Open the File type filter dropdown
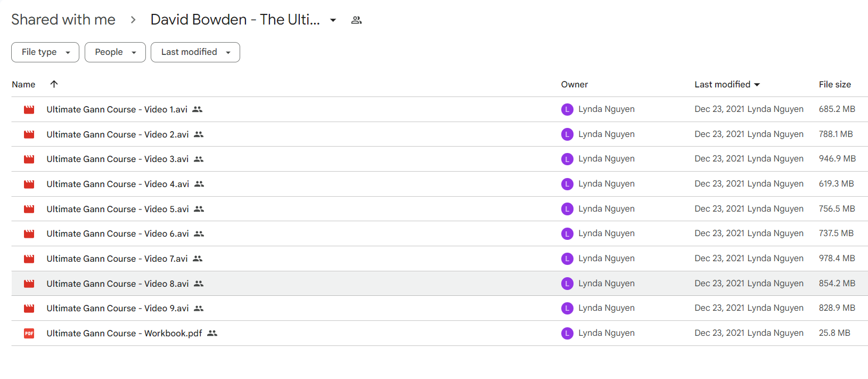The width and height of the screenshot is (868, 379). 45,52
